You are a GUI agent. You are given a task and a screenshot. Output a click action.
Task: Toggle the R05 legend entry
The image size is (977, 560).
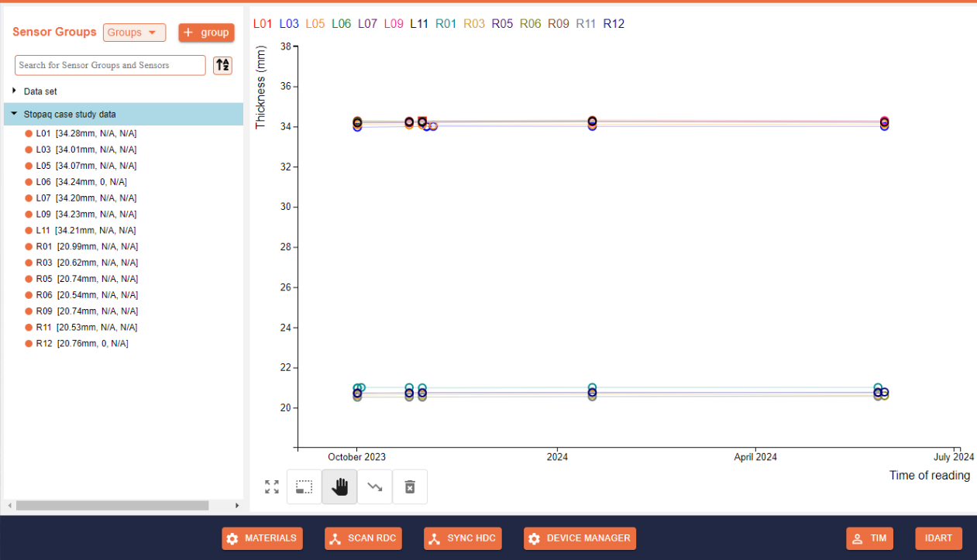click(x=502, y=24)
